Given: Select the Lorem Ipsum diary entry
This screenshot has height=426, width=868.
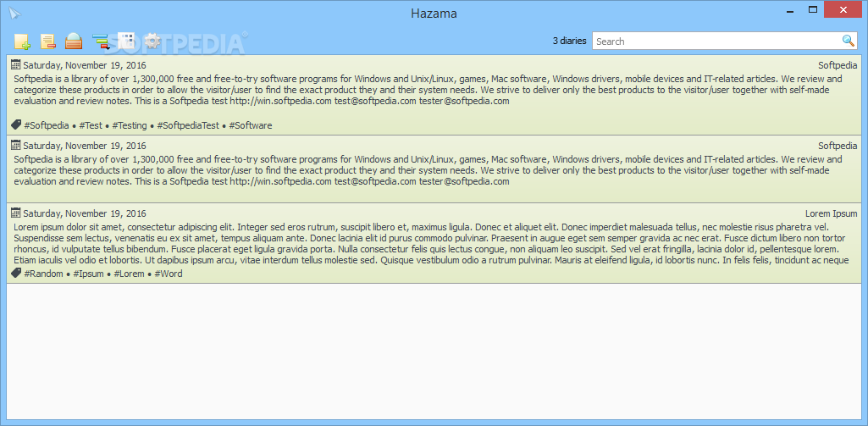Looking at the screenshot, I should [x=434, y=243].
